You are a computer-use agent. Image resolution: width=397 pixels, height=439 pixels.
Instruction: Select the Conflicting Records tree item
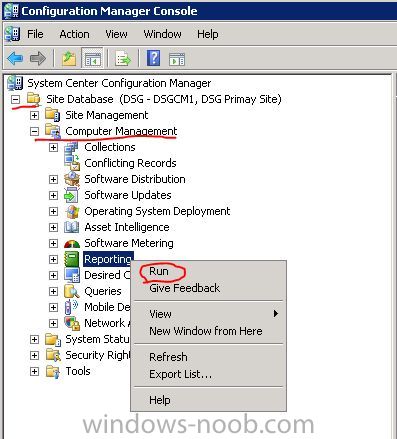tap(130, 163)
